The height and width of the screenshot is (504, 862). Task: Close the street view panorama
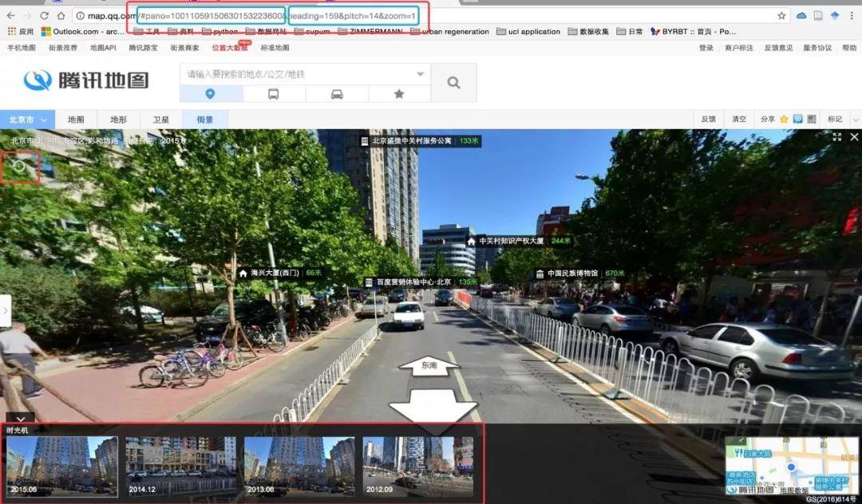(x=854, y=137)
